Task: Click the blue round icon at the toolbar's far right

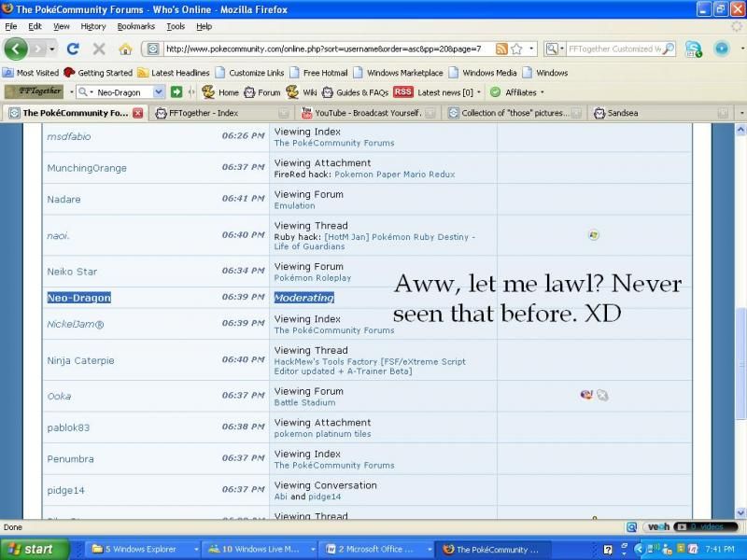Action: point(722,49)
